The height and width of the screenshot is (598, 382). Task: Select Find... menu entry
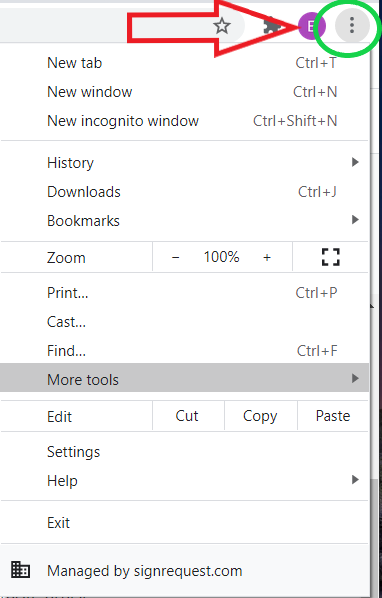[x=185, y=351]
